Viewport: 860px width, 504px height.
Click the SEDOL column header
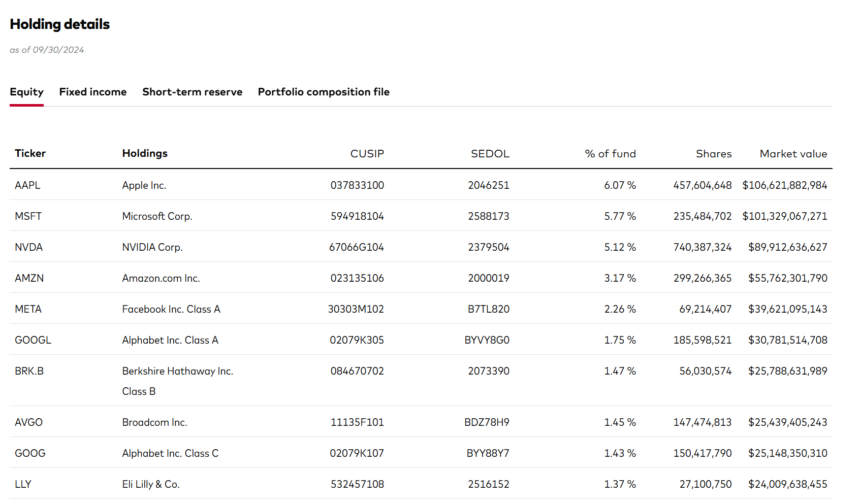[x=490, y=154]
